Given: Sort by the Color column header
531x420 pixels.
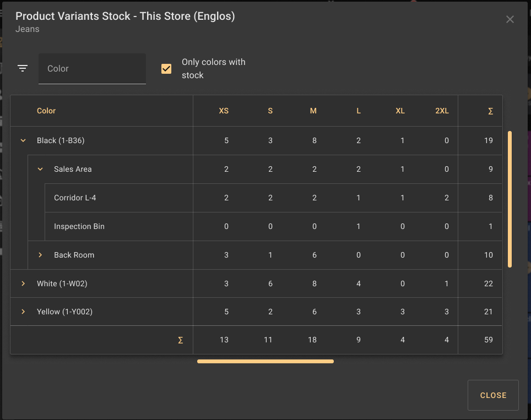Looking at the screenshot, I should pyautogui.click(x=46, y=111).
